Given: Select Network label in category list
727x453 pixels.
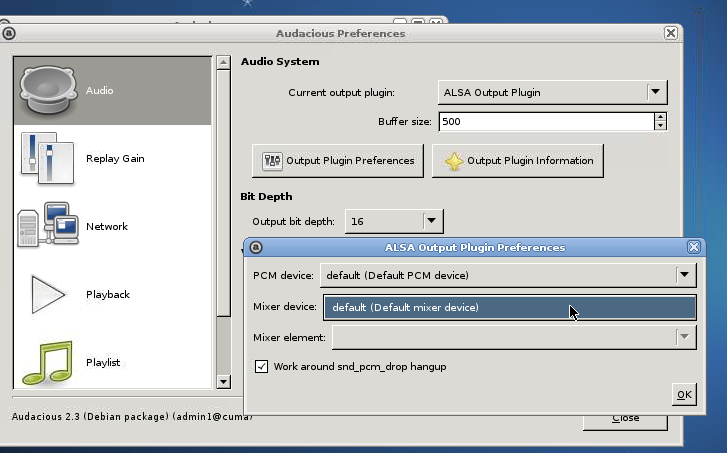Looking at the screenshot, I should tap(107, 226).
